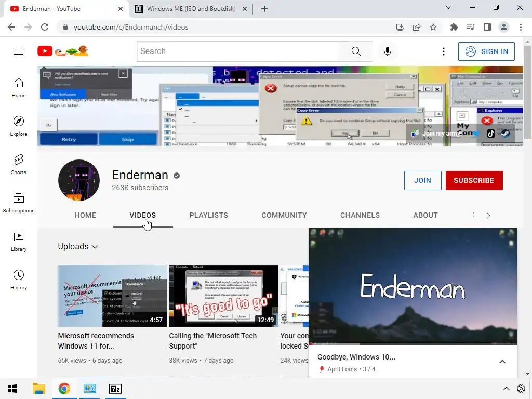Start voice search with microphone icon
The height and width of the screenshot is (399, 532).
(x=388, y=51)
